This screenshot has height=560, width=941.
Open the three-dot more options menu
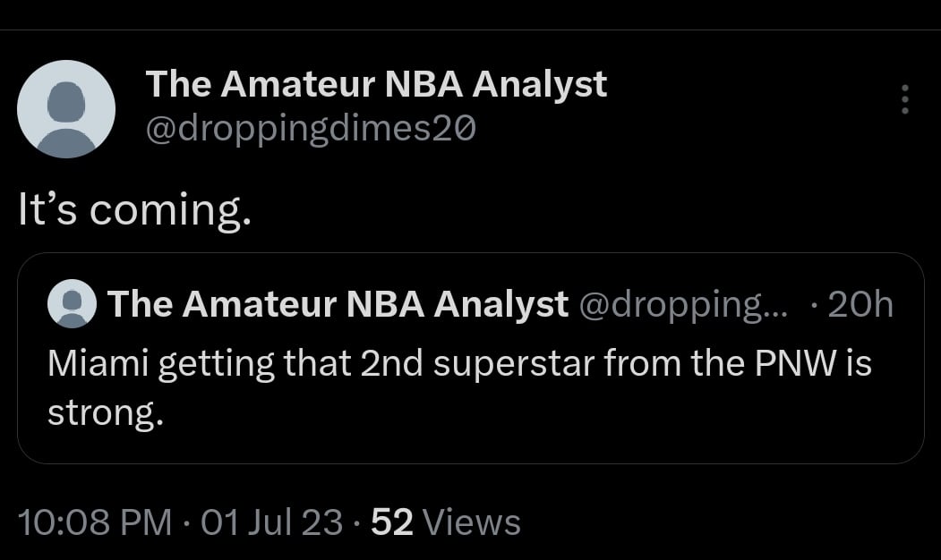click(x=905, y=99)
